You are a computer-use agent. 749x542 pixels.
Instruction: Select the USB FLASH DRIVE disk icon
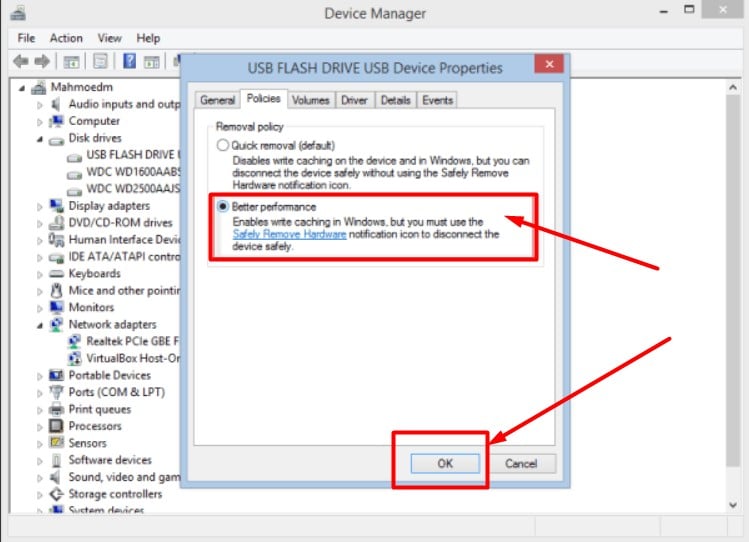point(75,155)
